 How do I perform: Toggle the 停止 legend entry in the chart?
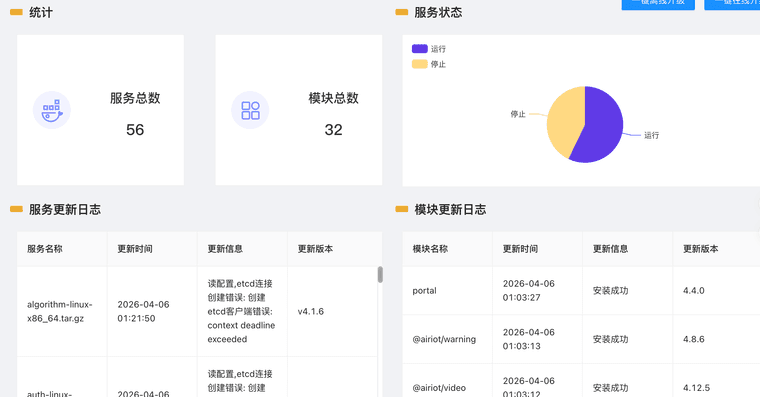pos(429,64)
